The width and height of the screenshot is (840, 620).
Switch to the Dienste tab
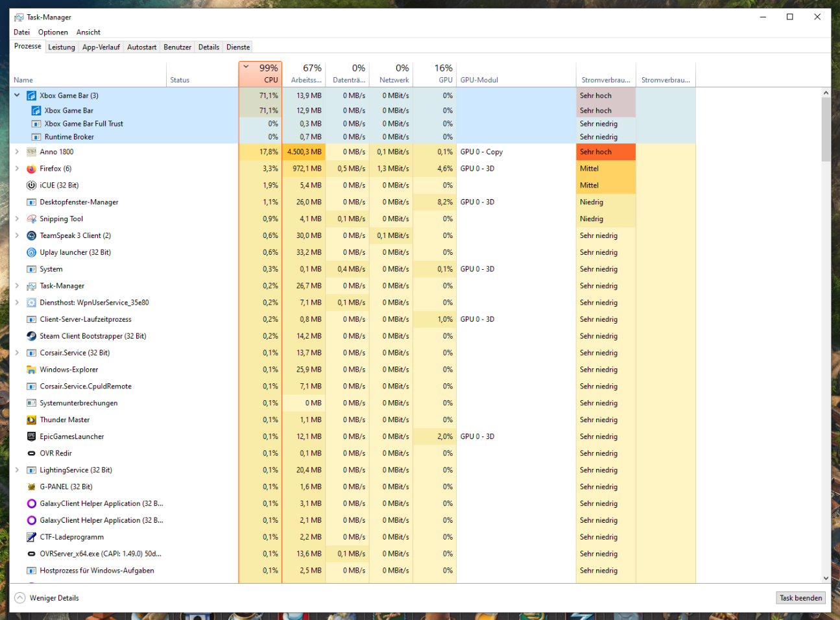coord(238,47)
